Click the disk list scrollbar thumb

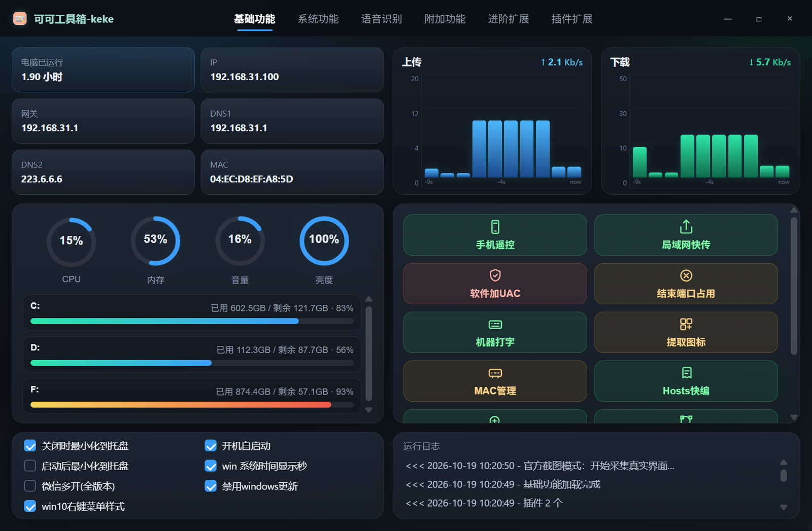point(369,353)
